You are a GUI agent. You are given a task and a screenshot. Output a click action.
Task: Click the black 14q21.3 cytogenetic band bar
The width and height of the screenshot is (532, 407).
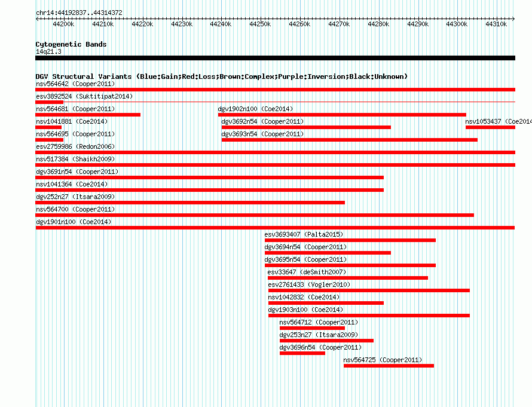(275, 58)
